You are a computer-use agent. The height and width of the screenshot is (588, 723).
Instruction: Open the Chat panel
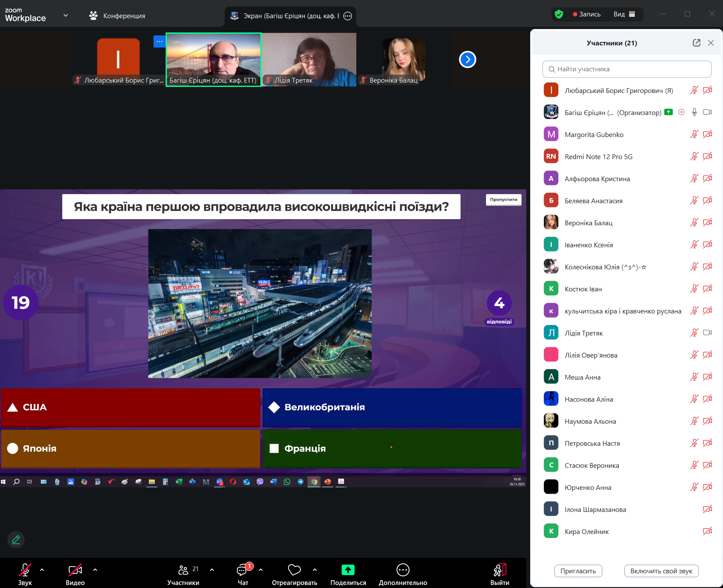pos(243,571)
